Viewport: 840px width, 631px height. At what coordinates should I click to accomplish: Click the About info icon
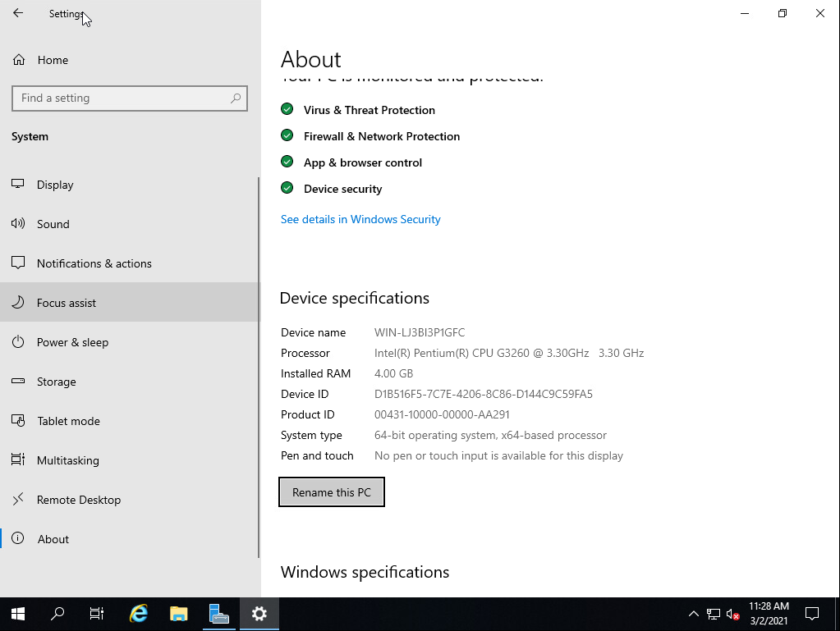[x=18, y=538]
